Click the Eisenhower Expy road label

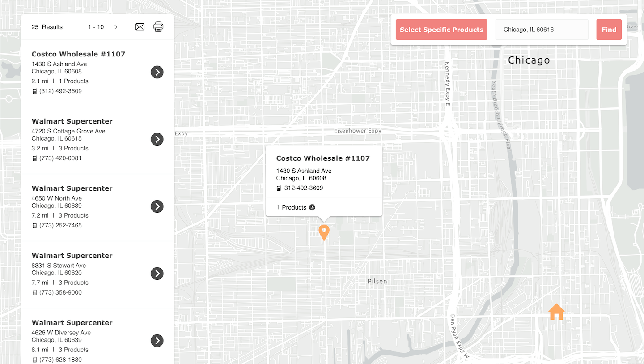coord(358,131)
